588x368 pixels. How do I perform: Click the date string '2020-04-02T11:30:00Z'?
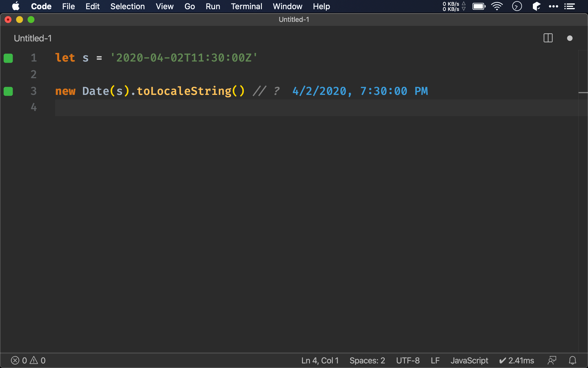(184, 58)
